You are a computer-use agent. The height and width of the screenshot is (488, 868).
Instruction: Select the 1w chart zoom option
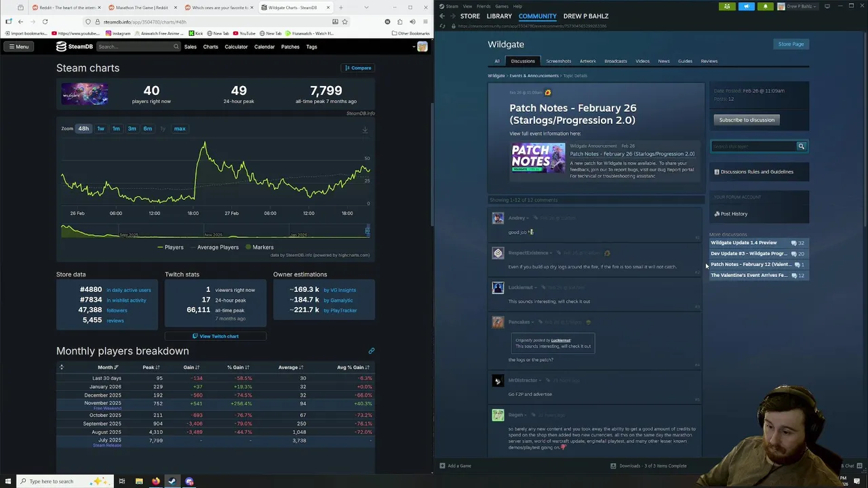point(100,129)
